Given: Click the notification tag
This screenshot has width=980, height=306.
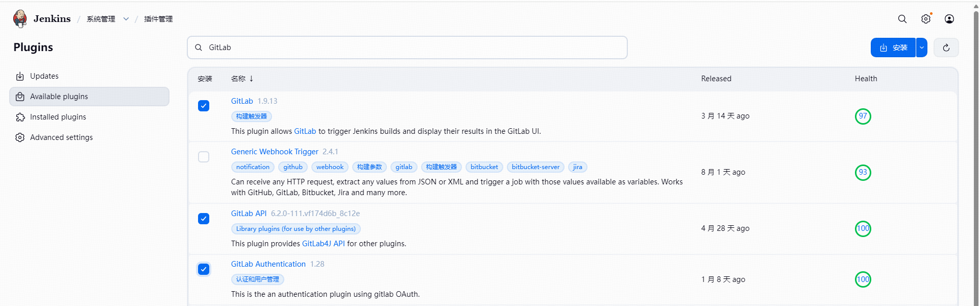Looking at the screenshot, I should [253, 167].
